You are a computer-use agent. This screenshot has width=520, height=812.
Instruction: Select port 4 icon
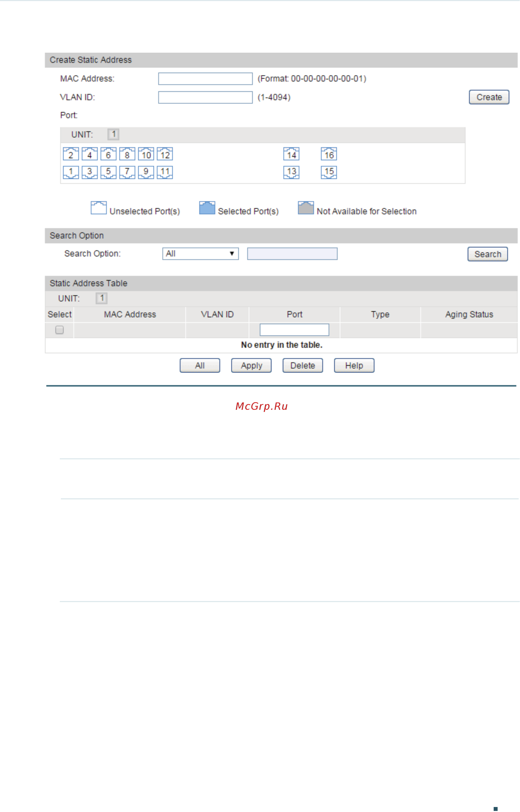tap(90, 154)
